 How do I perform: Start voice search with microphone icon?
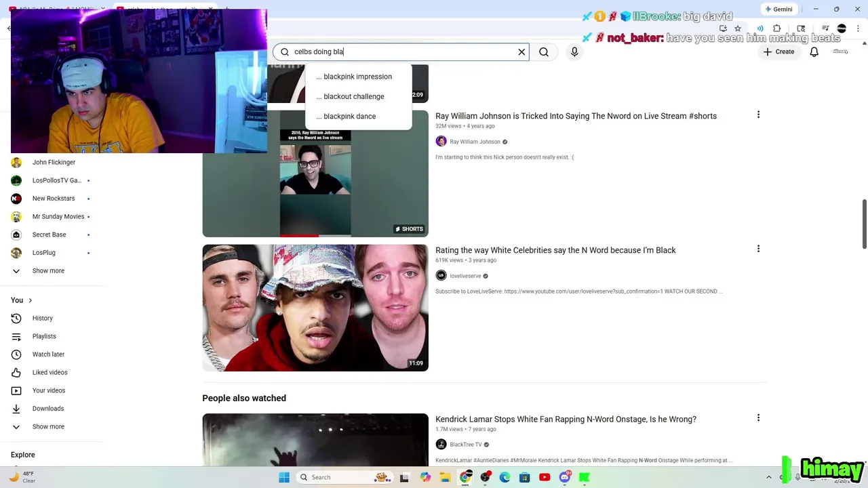coord(574,52)
